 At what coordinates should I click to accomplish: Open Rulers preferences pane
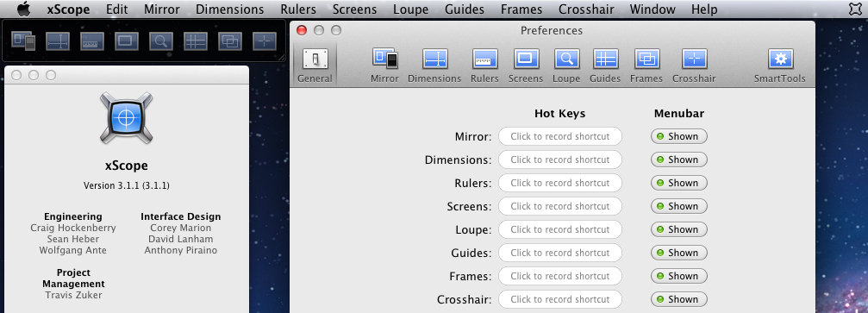click(x=485, y=66)
